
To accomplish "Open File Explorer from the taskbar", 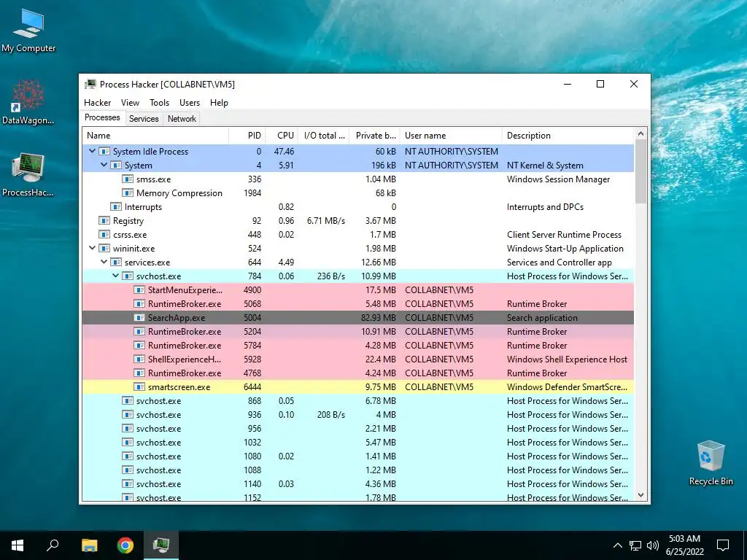I will [89, 545].
